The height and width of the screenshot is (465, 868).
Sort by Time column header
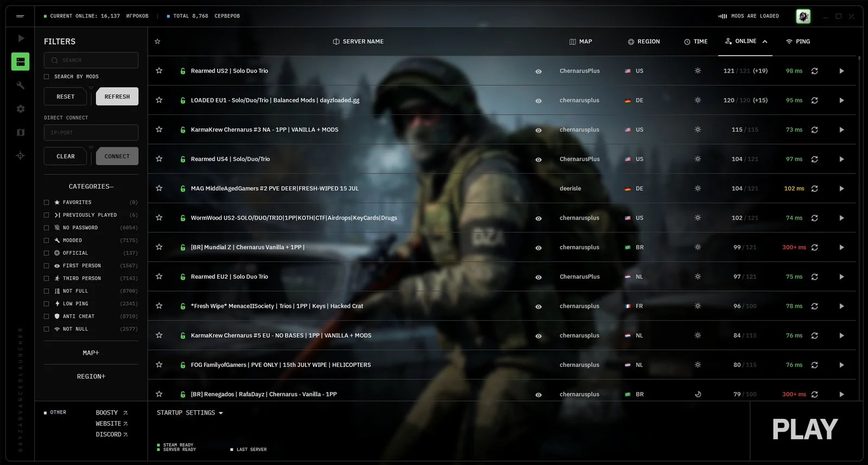(x=696, y=41)
